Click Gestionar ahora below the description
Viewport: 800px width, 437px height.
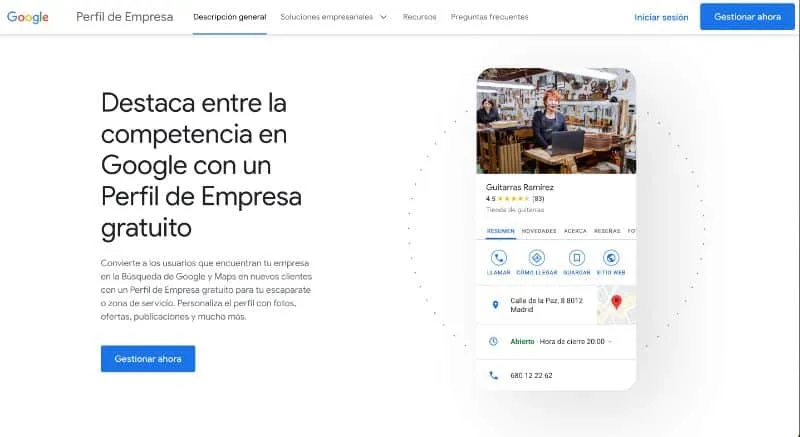point(148,359)
